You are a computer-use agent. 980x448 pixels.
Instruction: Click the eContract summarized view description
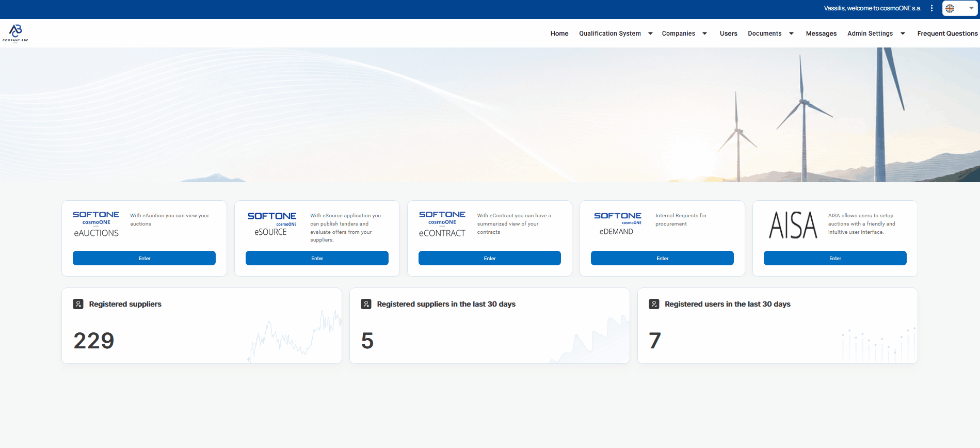tap(514, 224)
